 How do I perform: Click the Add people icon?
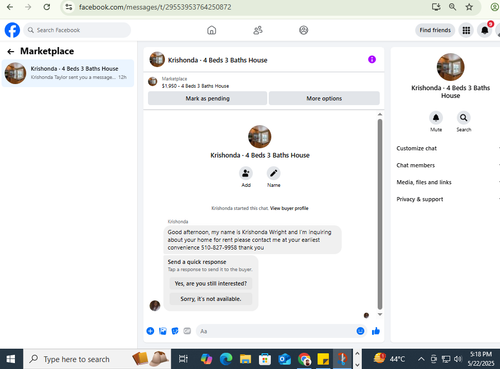click(246, 173)
